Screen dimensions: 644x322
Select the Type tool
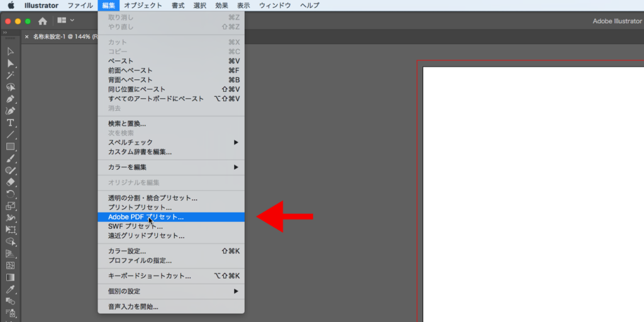pos(11,123)
